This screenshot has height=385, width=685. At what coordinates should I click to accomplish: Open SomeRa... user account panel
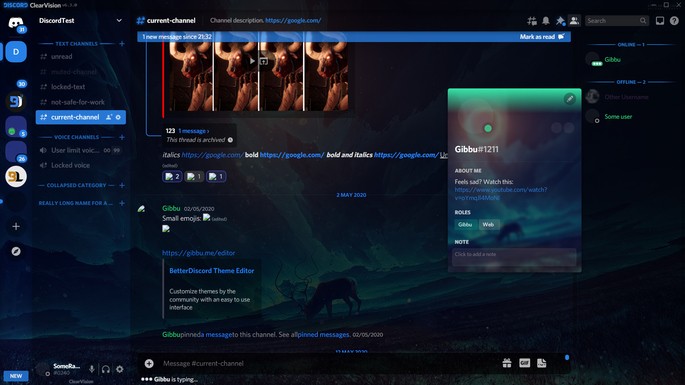tap(59, 369)
